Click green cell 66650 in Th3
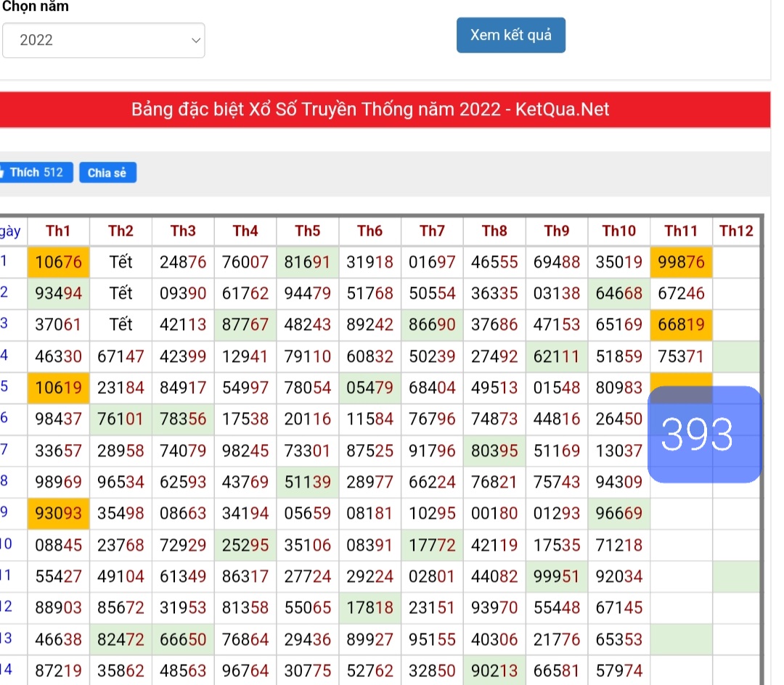The width and height of the screenshot is (784, 685). [x=183, y=639]
